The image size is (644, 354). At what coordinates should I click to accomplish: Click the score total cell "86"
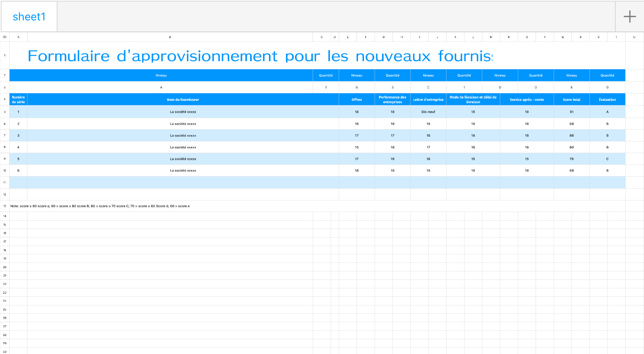click(x=571, y=135)
